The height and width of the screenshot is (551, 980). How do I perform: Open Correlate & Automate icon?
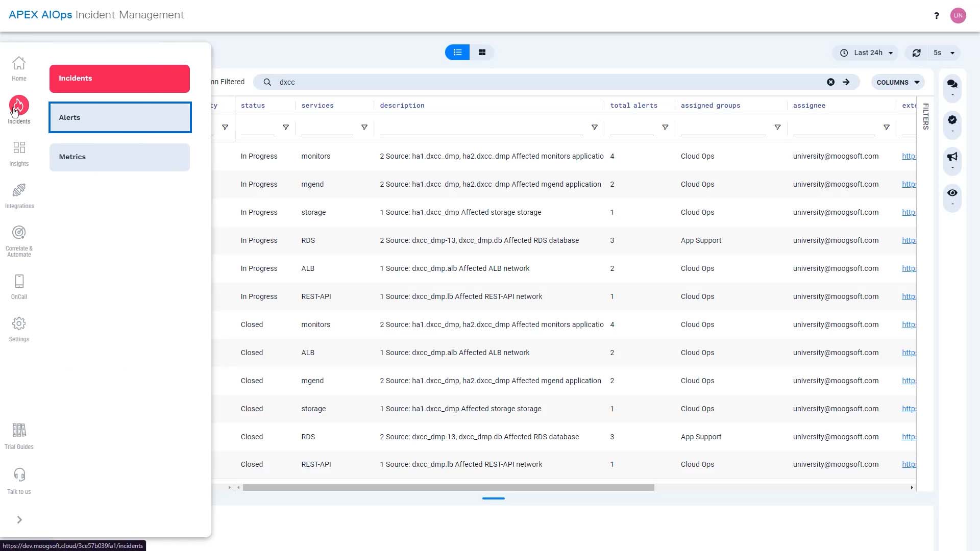click(x=19, y=233)
